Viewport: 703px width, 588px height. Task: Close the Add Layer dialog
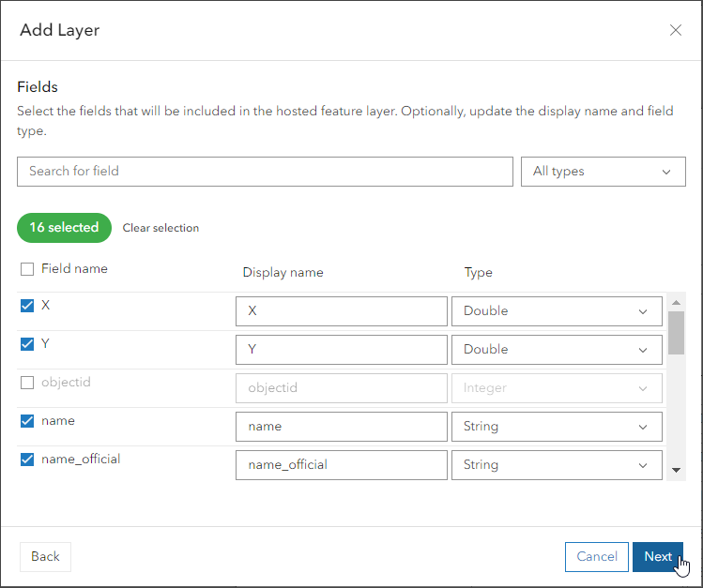click(x=675, y=30)
